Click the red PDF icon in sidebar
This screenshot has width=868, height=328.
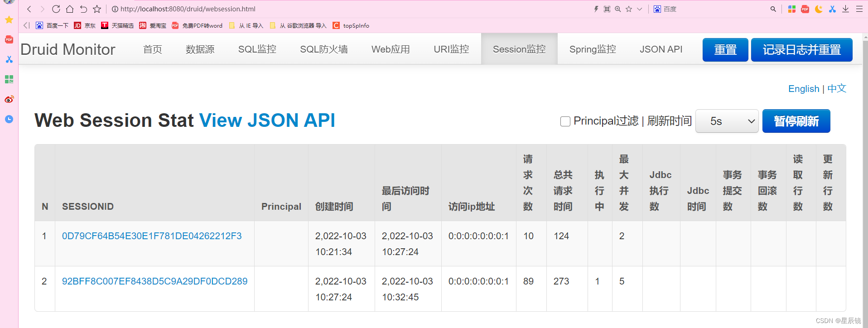point(9,39)
